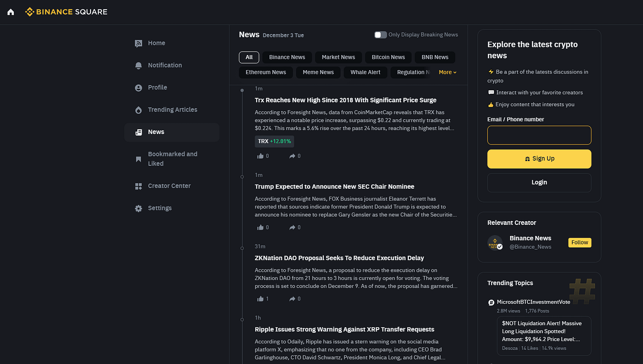Click the 31m timestamp of ZKNation article

click(x=260, y=246)
